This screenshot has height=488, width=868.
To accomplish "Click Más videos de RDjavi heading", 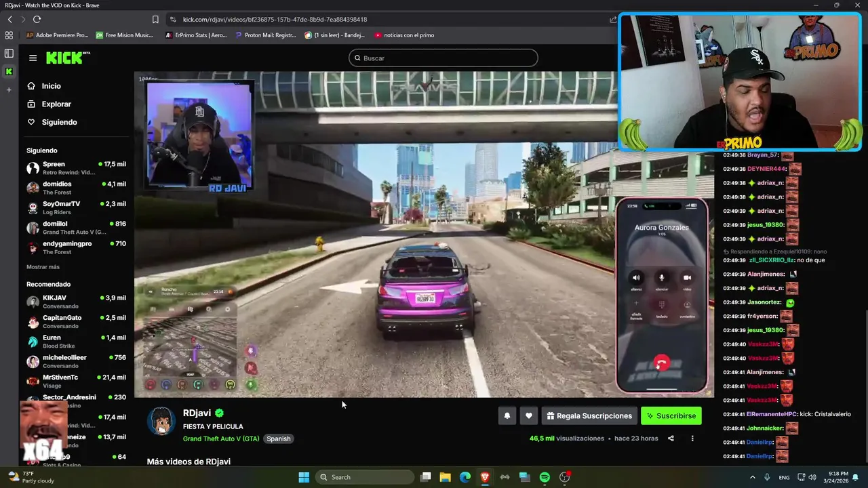I will pyautogui.click(x=189, y=462).
